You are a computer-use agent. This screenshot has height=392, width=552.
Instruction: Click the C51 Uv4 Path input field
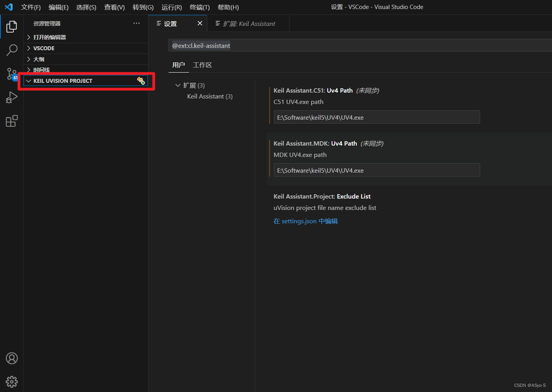tap(377, 117)
